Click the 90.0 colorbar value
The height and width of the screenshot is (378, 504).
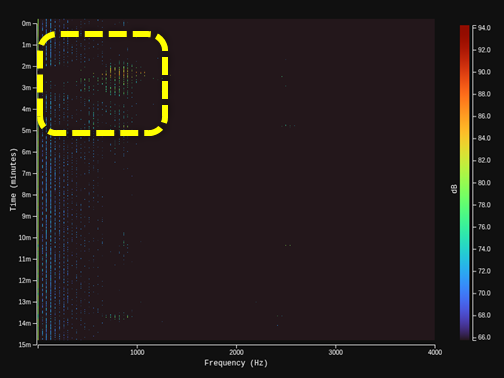484,72
